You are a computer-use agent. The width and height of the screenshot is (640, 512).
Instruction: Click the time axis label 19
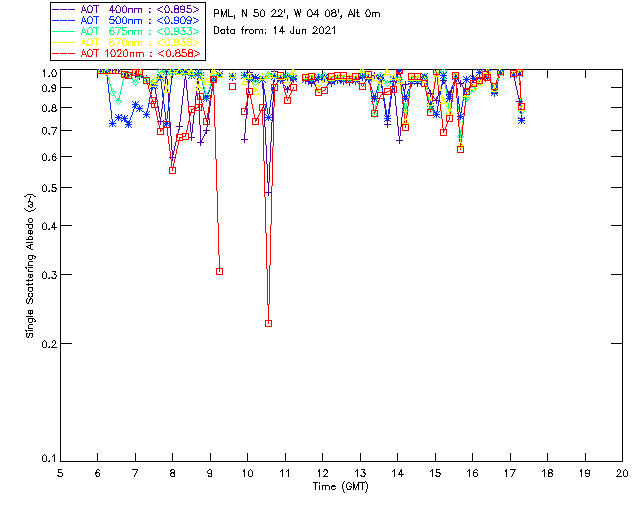(x=585, y=473)
